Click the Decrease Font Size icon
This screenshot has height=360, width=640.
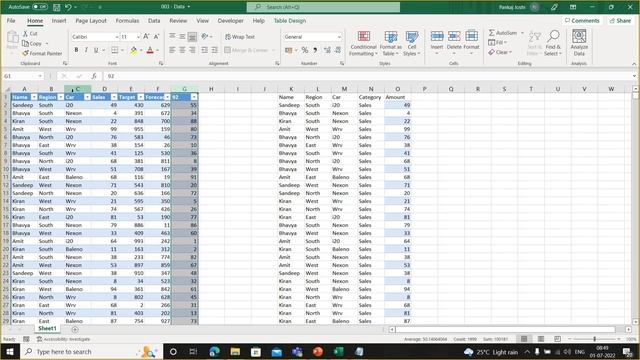pyautogui.click(x=156, y=37)
